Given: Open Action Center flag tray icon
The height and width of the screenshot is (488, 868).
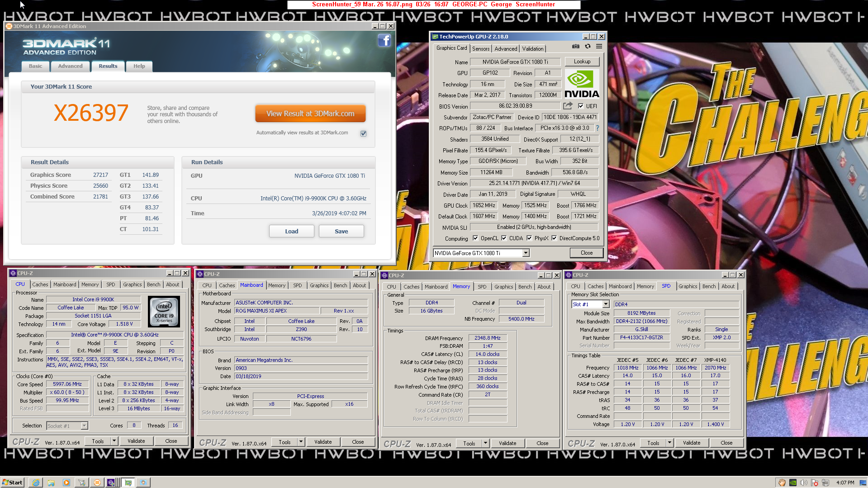Looking at the screenshot, I should pyautogui.click(x=815, y=483).
